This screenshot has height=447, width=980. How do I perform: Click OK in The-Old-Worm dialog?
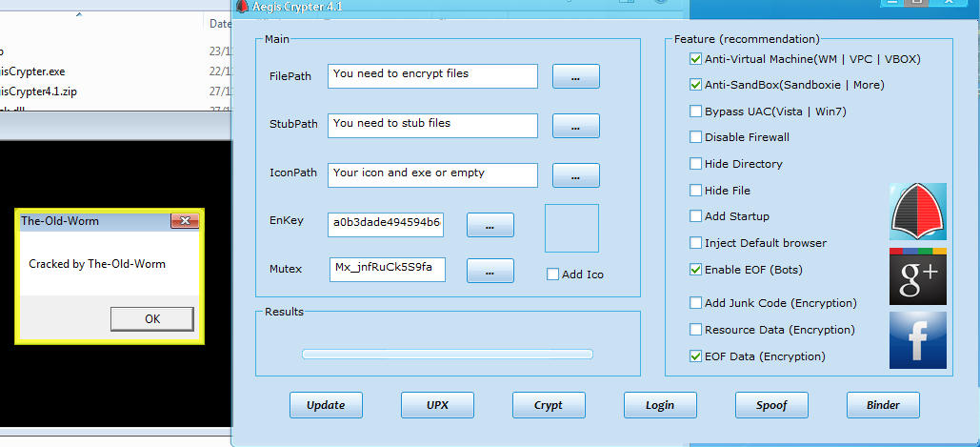pos(151,319)
